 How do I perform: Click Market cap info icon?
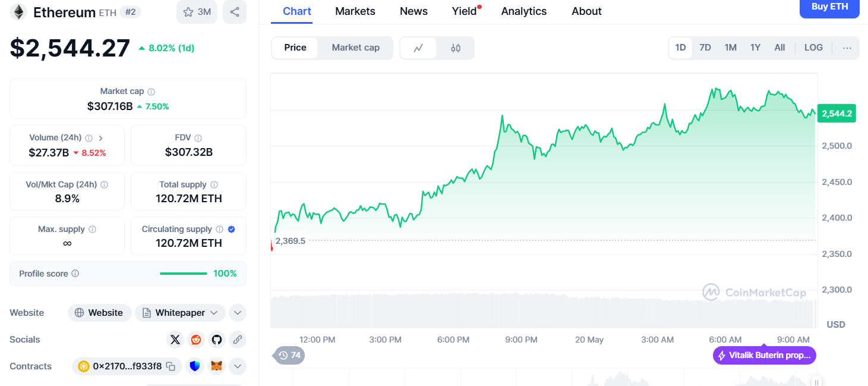coord(151,92)
